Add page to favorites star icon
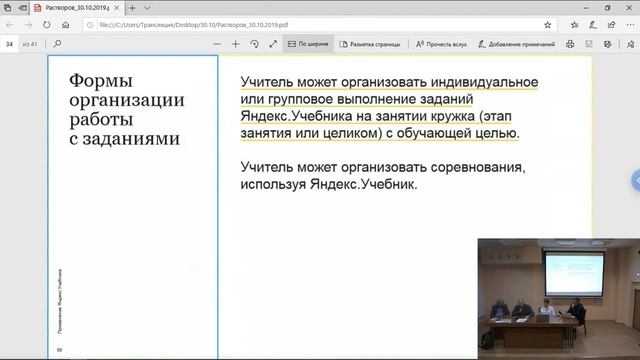The height and width of the screenshot is (360, 640). (547, 25)
